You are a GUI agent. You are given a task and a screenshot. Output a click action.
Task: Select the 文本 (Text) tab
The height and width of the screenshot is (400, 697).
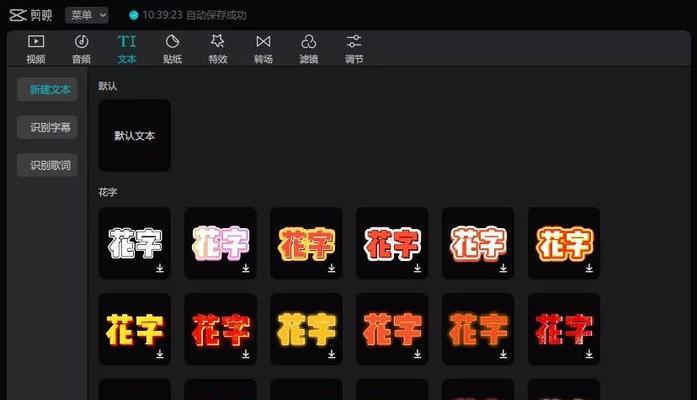pyautogui.click(x=127, y=49)
